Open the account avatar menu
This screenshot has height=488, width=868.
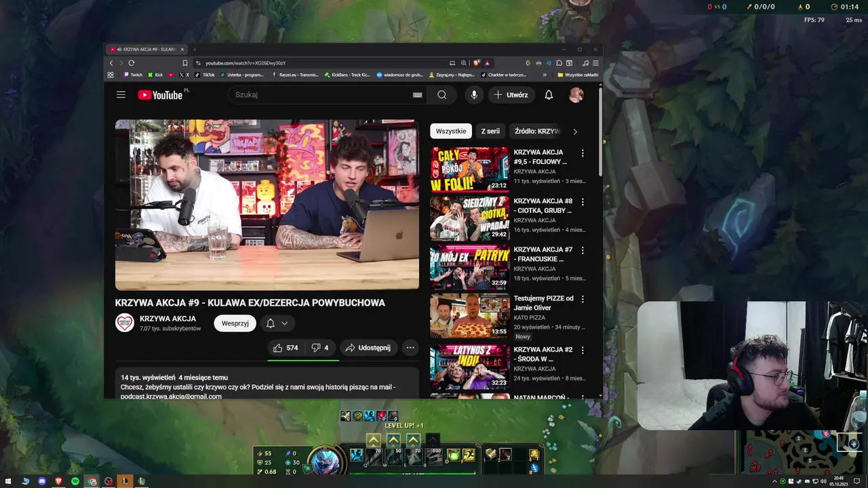click(576, 95)
